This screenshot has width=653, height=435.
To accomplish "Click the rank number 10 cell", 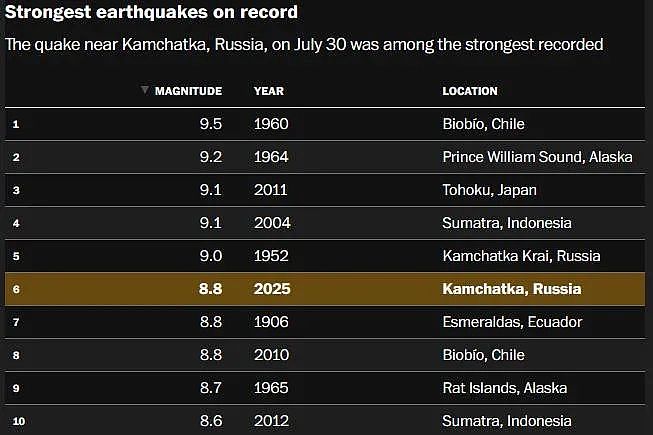I will (19, 421).
